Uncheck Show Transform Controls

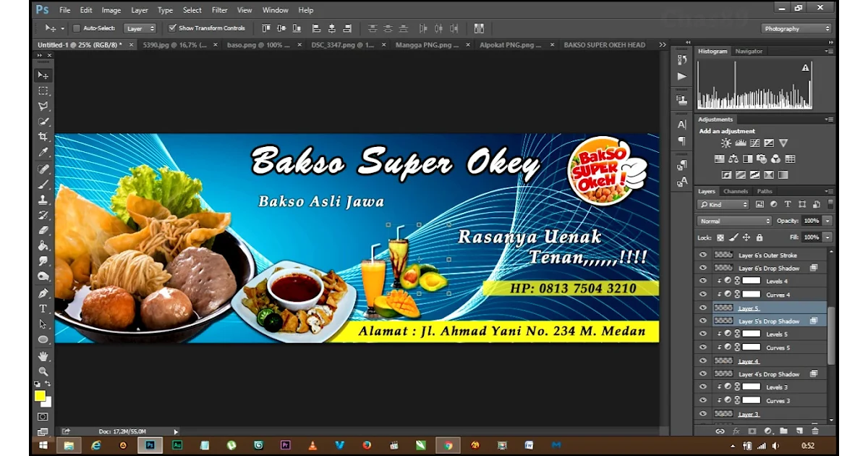(x=172, y=28)
